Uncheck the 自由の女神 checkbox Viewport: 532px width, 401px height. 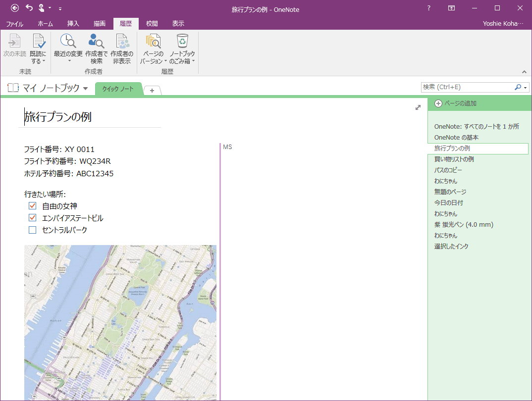tap(33, 206)
